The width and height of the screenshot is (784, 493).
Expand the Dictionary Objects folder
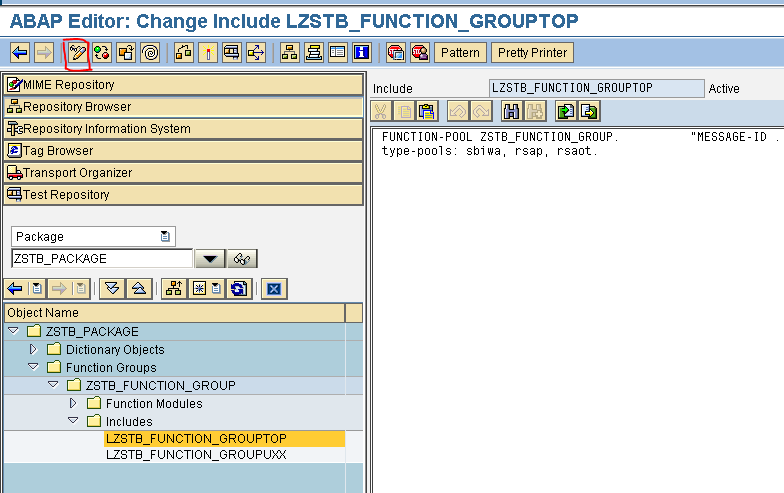pyautogui.click(x=34, y=349)
